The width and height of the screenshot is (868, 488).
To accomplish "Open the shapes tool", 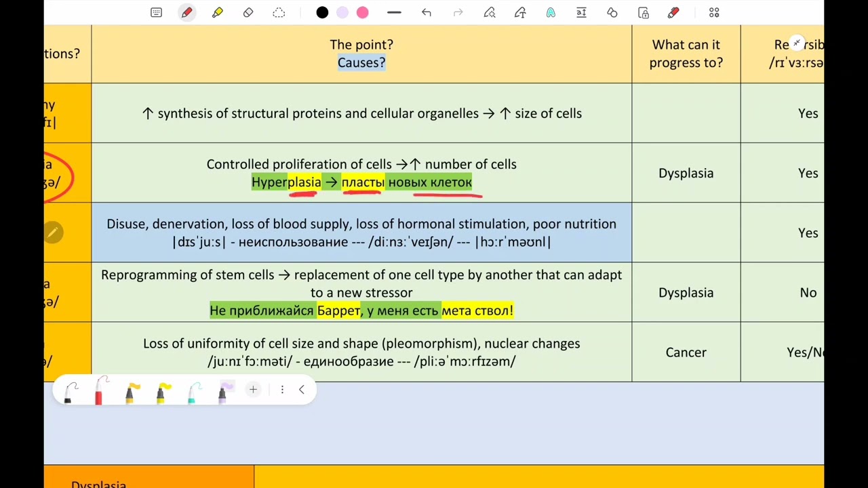I will tap(612, 13).
